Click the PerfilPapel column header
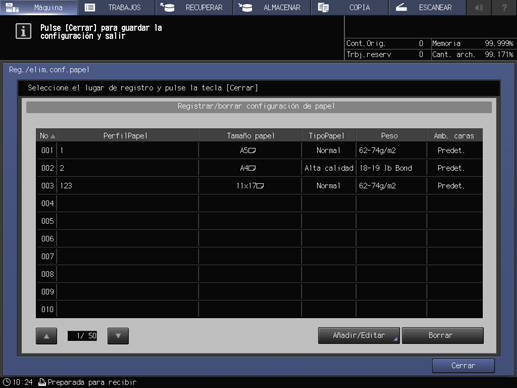The width and height of the screenshot is (517, 388). click(x=128, y=136)
